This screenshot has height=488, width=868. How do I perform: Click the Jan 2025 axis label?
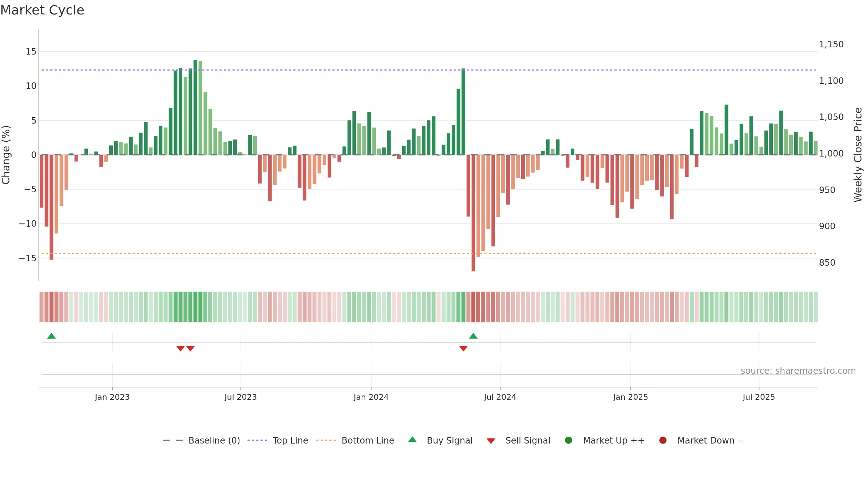click(630, 397)
